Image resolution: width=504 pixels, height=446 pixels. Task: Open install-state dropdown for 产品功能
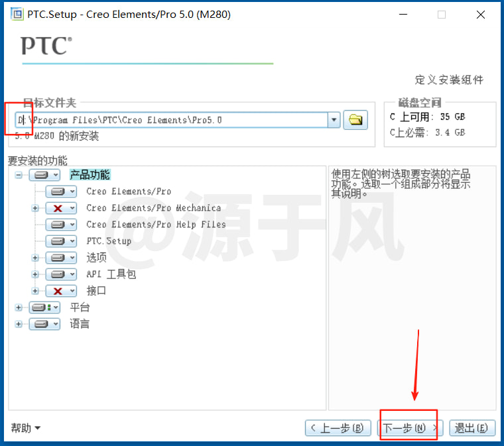44,175
